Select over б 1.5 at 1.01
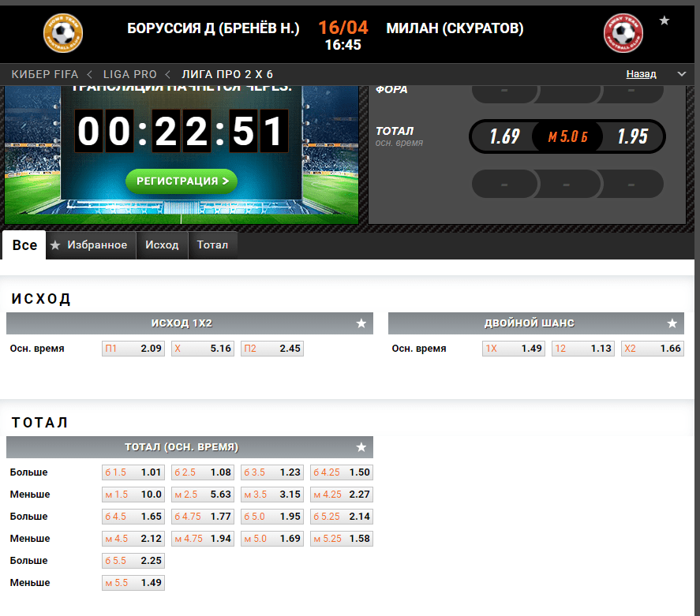The image size is (700, 616). 133,472
